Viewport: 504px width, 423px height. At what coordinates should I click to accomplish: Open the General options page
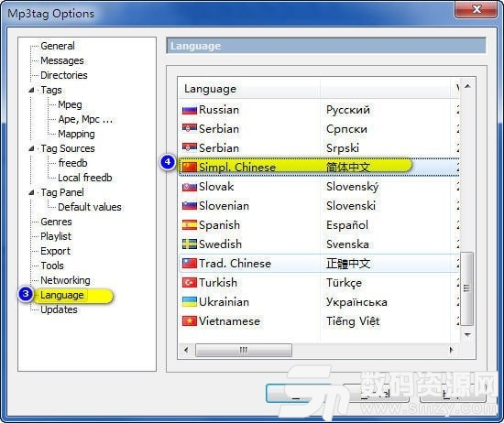(58, 46)
